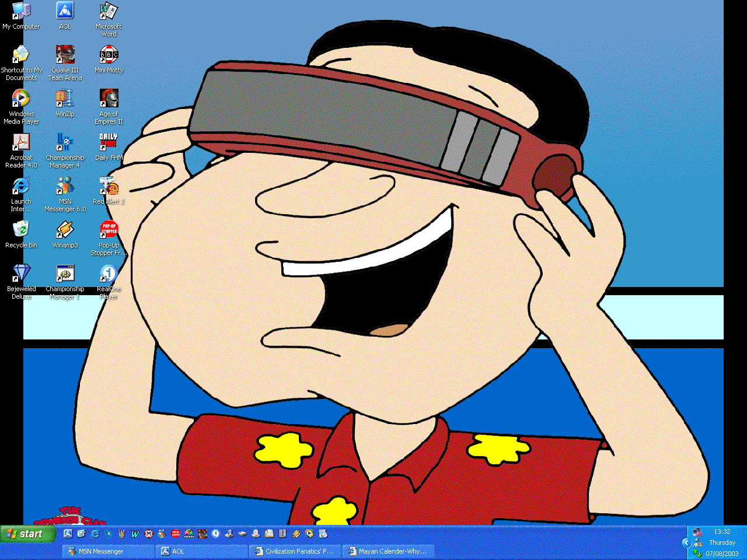Open the WinZip desktop icon
Viewport: 747px width, 560px height.
(65, 103)
